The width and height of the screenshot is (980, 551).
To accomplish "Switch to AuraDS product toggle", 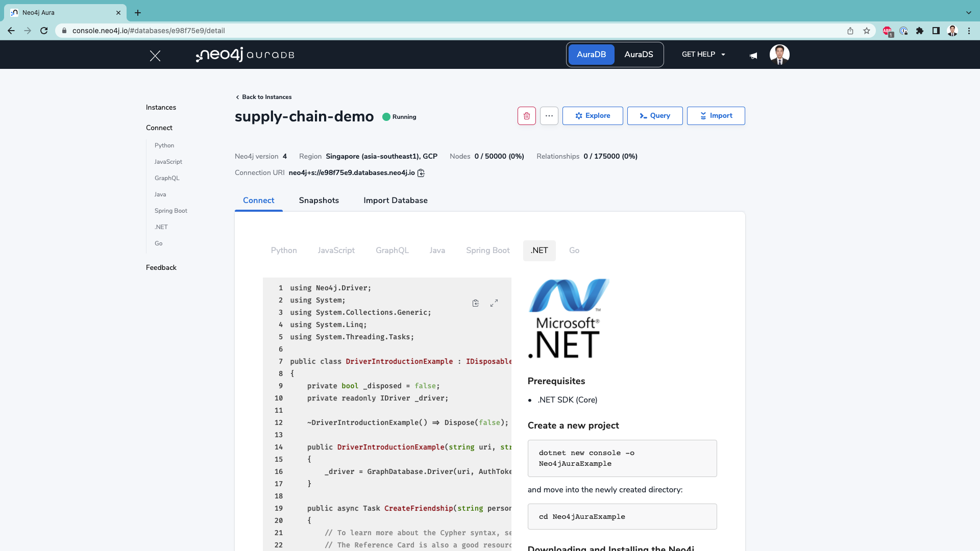I will click(639, 55).
